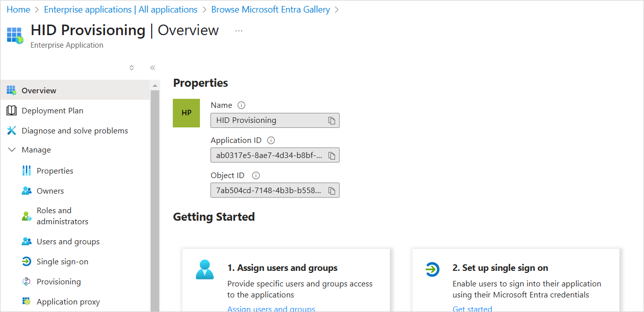The height and width of the screenshot is (312, 644).
Task: Click the Application ID text field
Action: (x=275, y=155)
